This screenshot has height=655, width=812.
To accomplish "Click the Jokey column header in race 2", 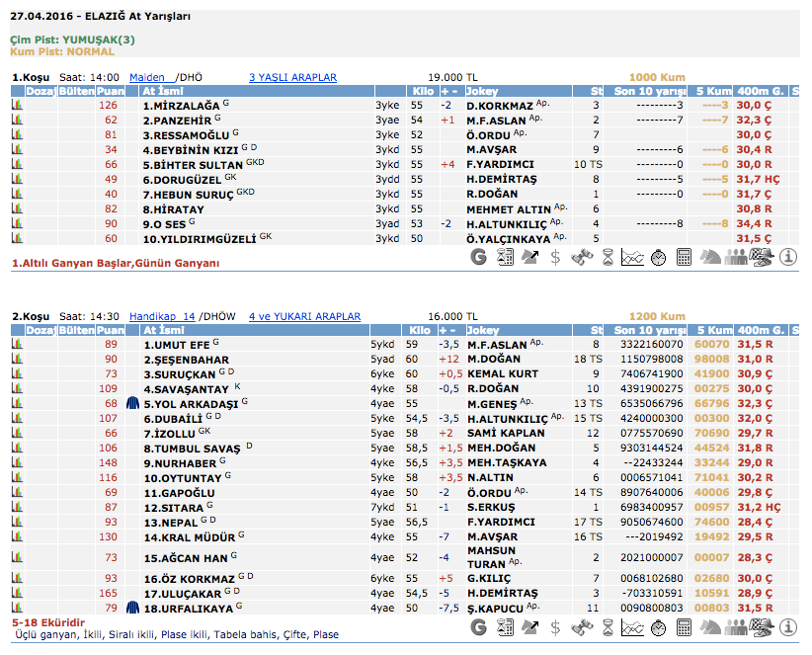I will [x=482, y=330].
